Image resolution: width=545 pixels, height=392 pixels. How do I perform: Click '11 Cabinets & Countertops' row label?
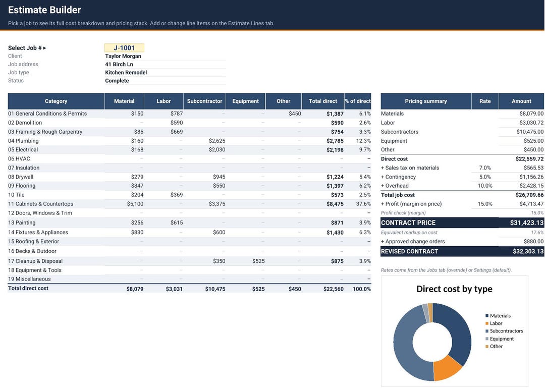point(41,204)
